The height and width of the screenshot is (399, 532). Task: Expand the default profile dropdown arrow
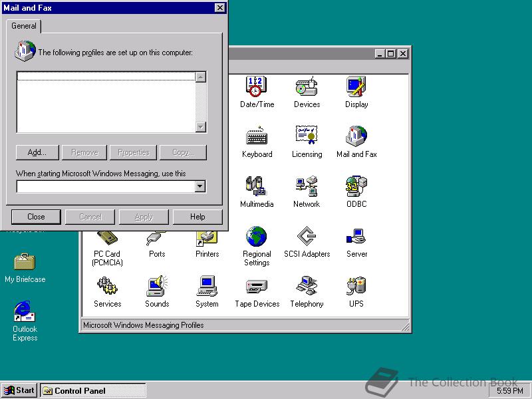200,186
